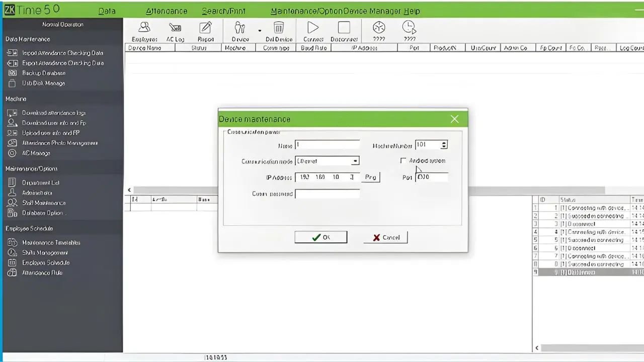This screenshot has height=362, width=644.
Task: Click Department List sidebar icon
Action: click(13, 183)
